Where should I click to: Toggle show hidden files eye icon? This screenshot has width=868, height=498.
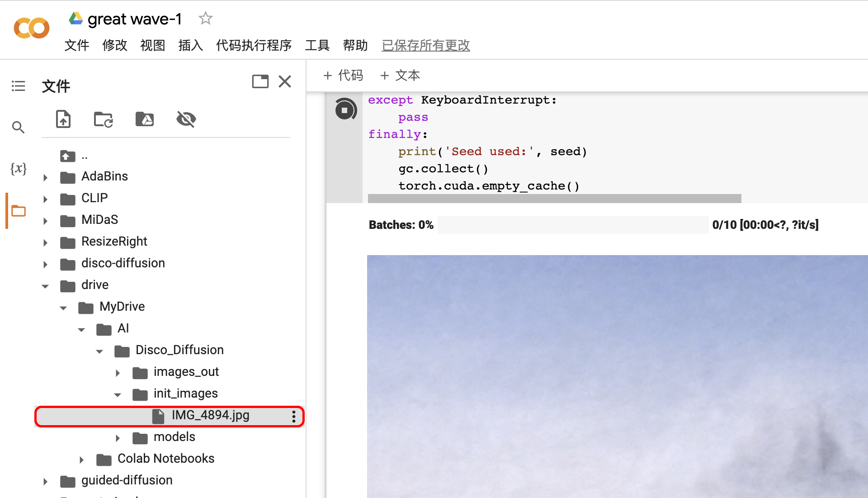pos(186,119)
